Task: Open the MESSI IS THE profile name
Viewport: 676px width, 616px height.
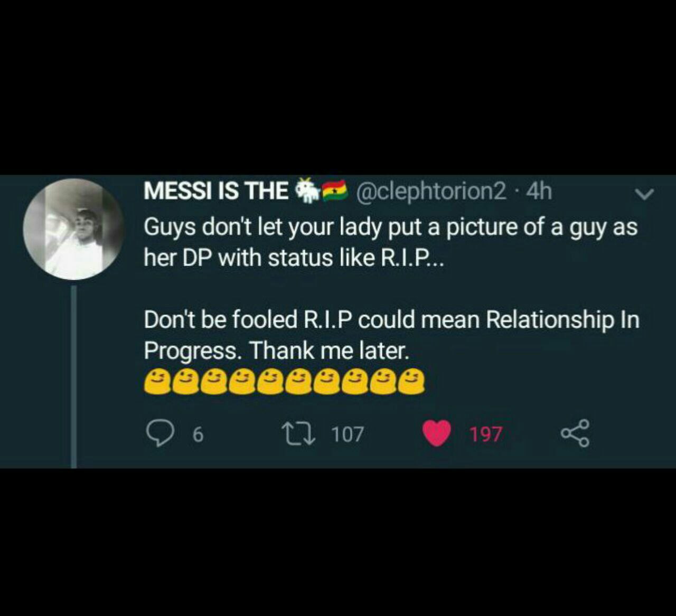Action: coord(216,191)
